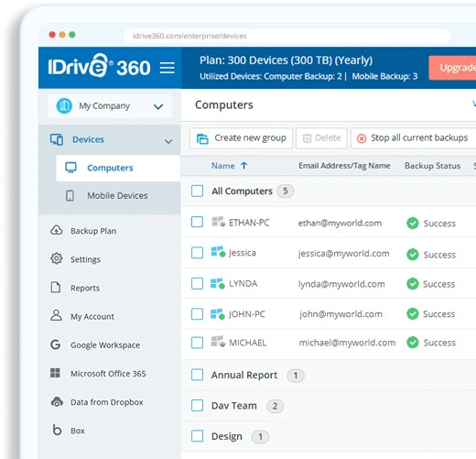Click the Backup Plan cloud icon
This screenshot has height=459, width=476.
[57, 230]
